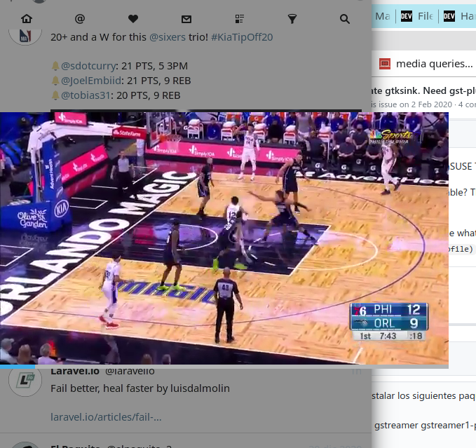Open the @tobias31 mention
Screen dimensions: 476x448
tap(86, 95)
